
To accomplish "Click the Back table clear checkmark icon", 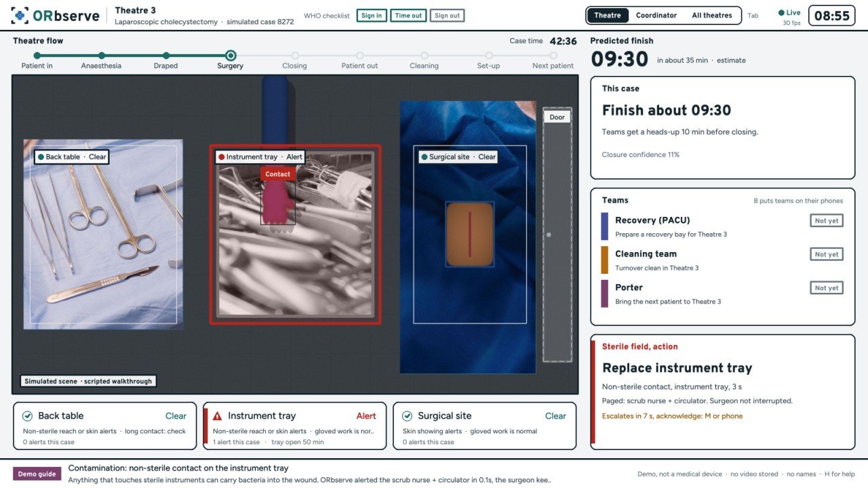I will (x=28, y=416).
